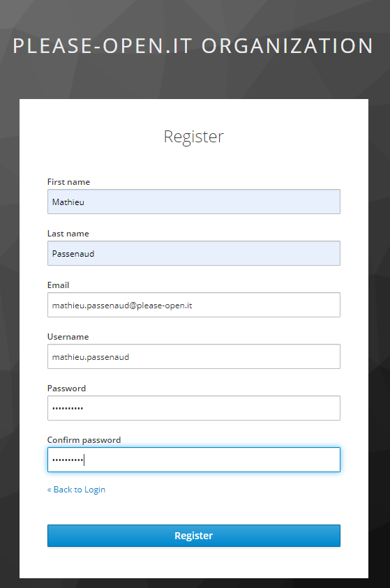The width and height of the screenshot is (390, 588).
Task: Submit the form with the Register button
Action: pos(193,536)
